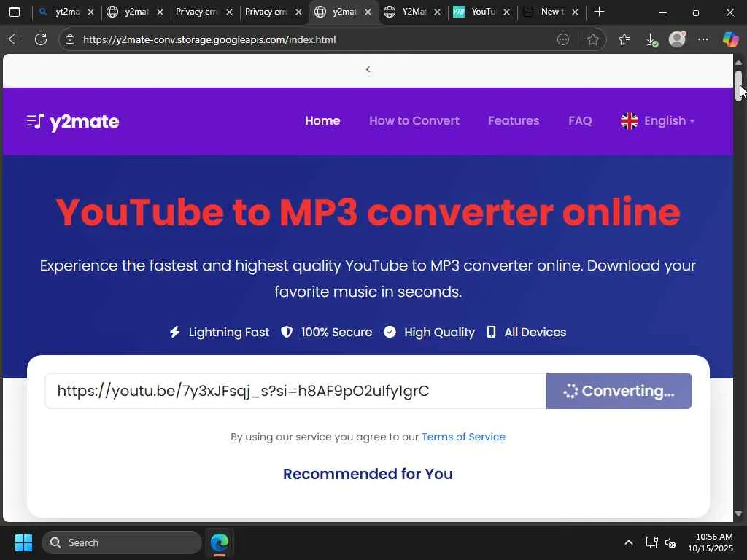Click the YouTube URL input field
747x560 pixels.
point(295,391)
